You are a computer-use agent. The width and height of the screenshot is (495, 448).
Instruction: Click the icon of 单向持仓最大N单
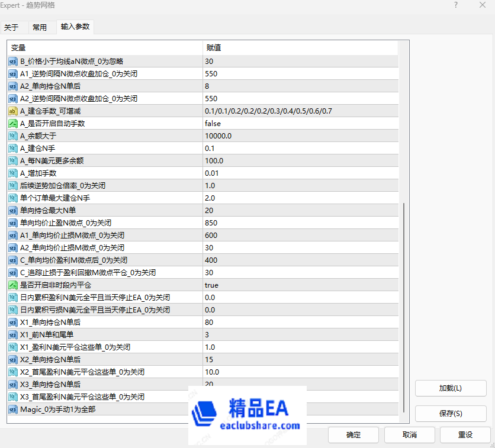tap(13, 211)
